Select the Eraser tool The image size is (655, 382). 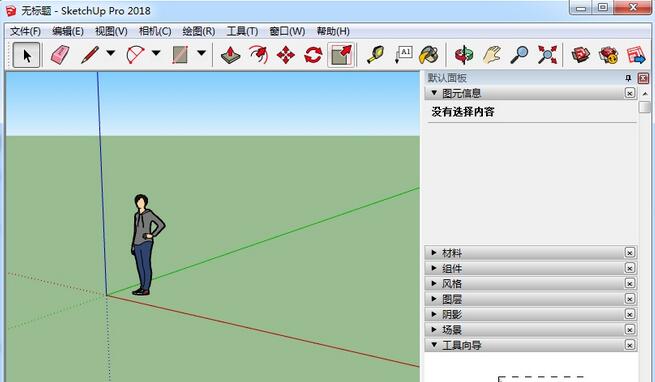coord(60,55)
